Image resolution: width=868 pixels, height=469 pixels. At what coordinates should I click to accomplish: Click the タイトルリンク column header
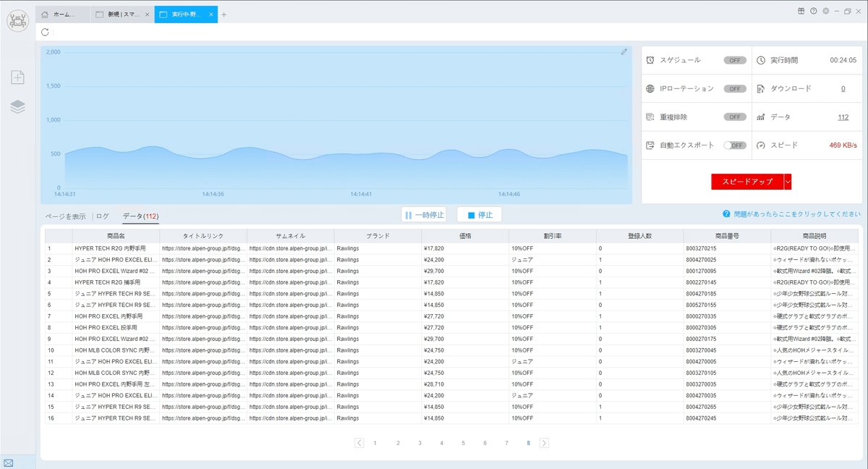click(203, 236)
